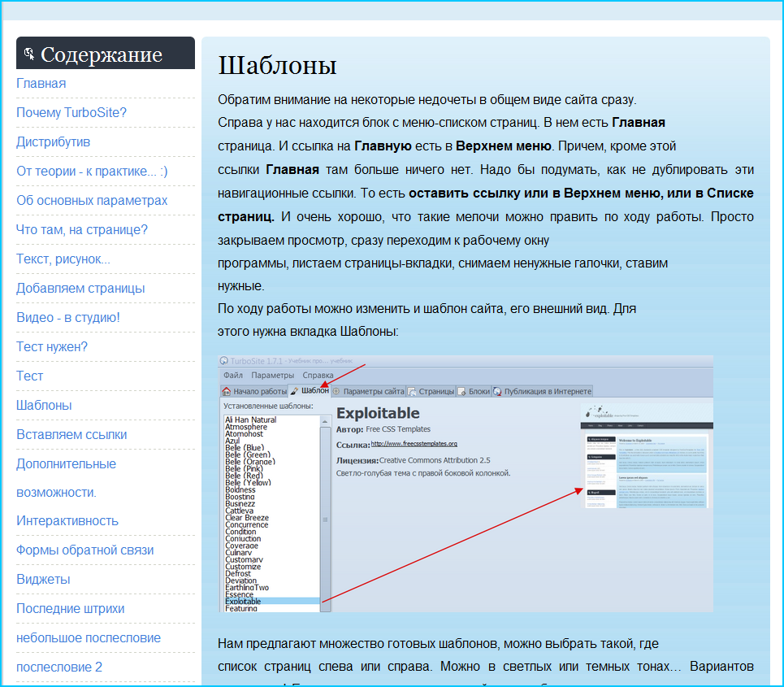Click the Публикация в Интернете globe icon
The width and height of the screenshot is (784, 687).
click(497, 391)
